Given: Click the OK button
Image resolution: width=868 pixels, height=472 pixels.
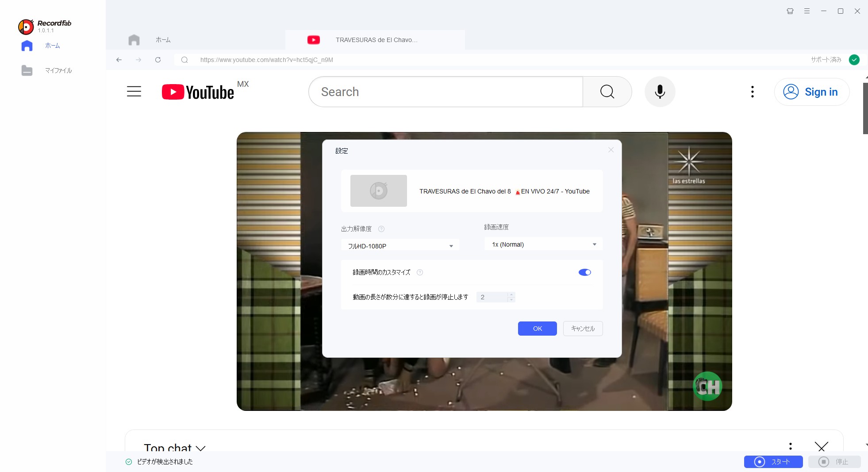Looking at the screenshot, I should [x=538, y=329].
